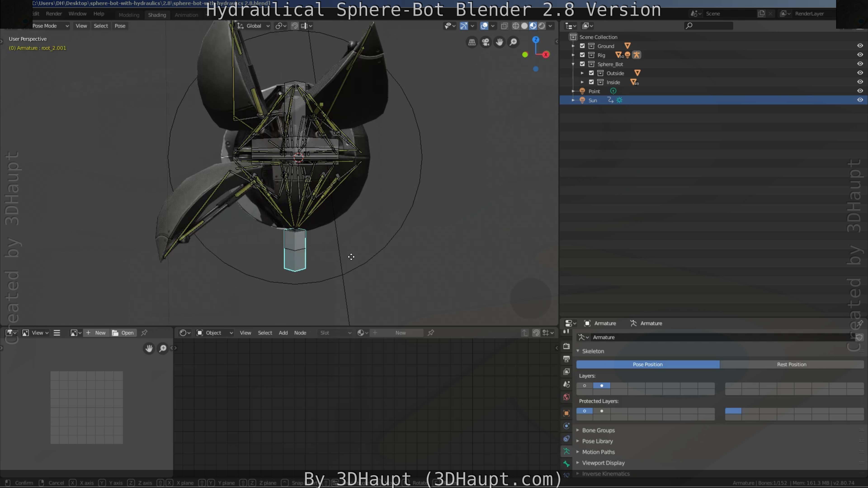Open the Scene properties tab
The height and width of the screenshot is (488, 868).
pos(566,384)
